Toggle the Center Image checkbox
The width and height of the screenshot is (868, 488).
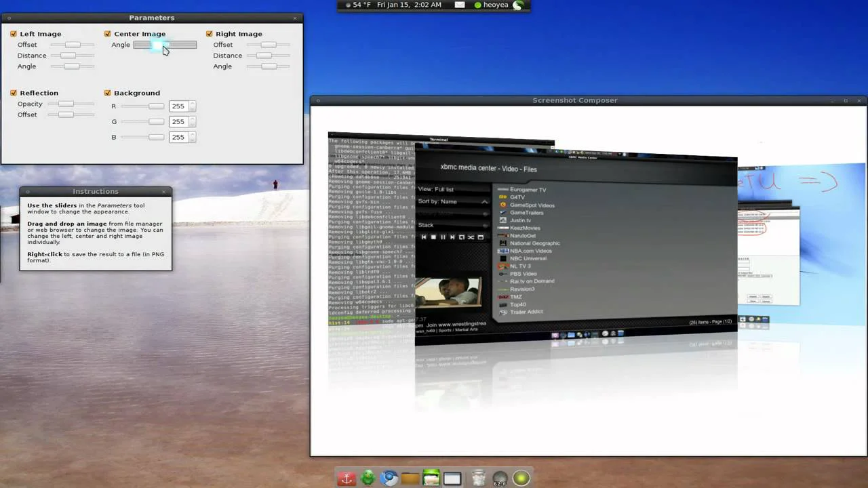(x=108, y=34)
